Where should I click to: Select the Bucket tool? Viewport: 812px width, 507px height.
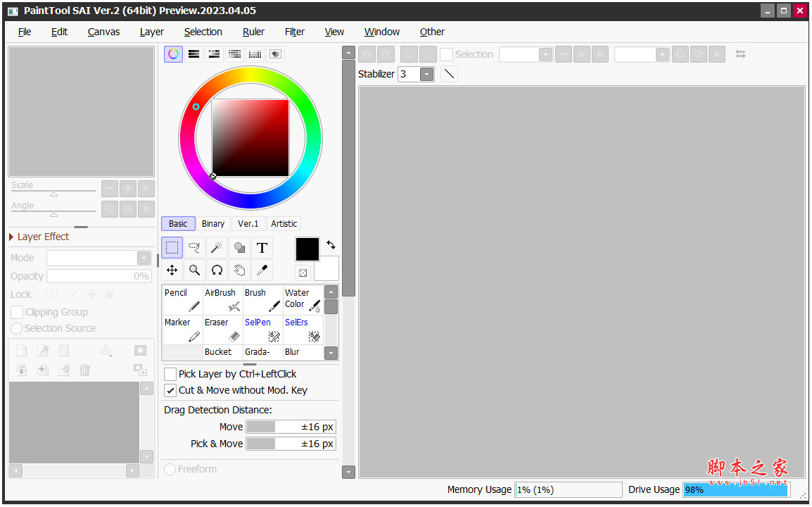coord(222,353)
